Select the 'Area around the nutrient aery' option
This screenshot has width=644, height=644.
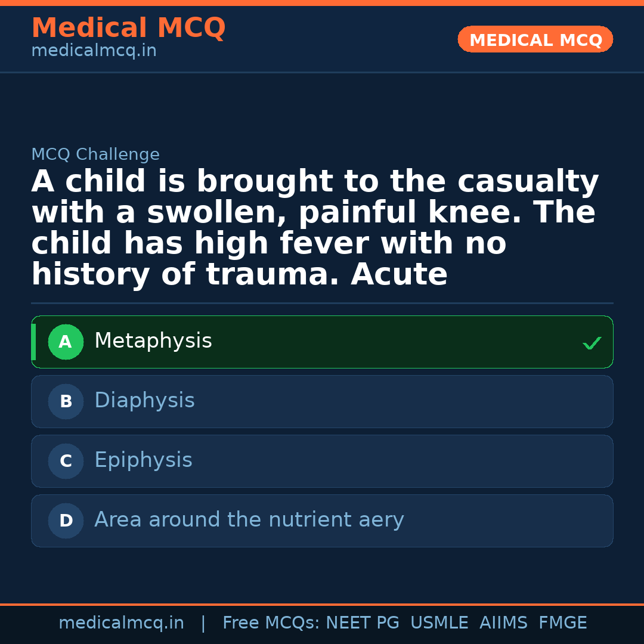coord(322,521)
